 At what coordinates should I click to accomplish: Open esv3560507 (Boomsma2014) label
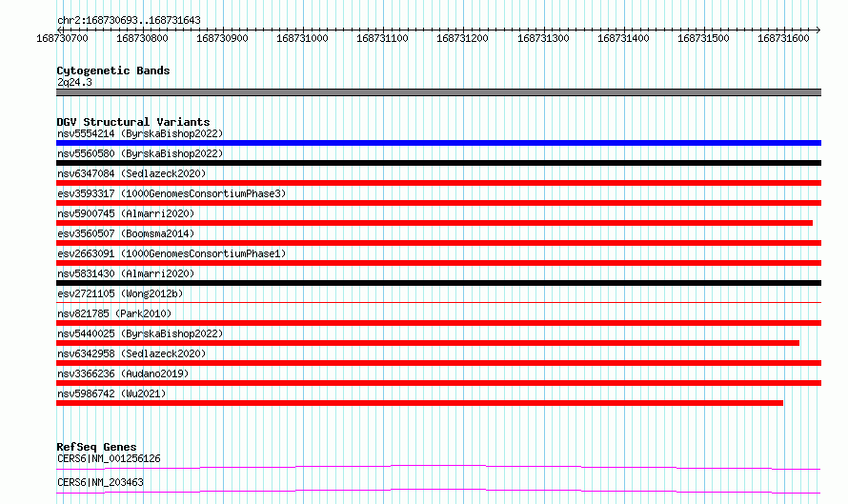(126, 233)
